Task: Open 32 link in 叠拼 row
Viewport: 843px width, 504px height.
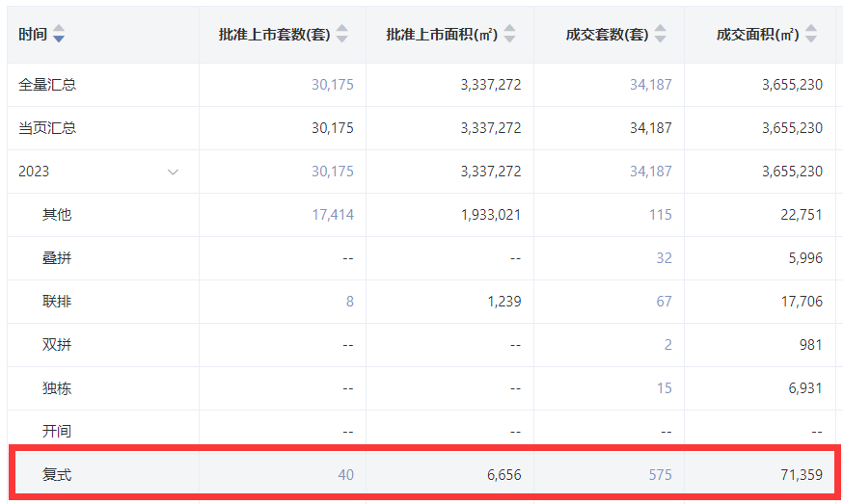Action: pyautogui.click(x=664, y=258)
